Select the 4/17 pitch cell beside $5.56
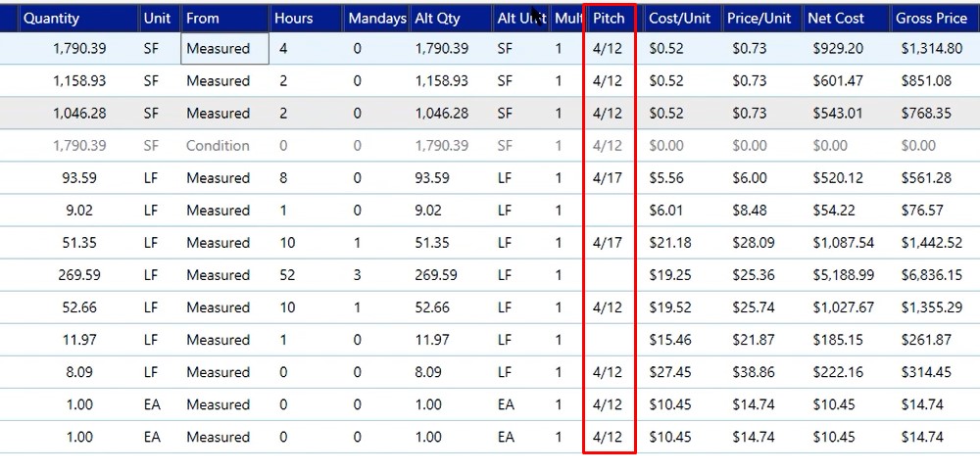 click(x=608, y=178)
